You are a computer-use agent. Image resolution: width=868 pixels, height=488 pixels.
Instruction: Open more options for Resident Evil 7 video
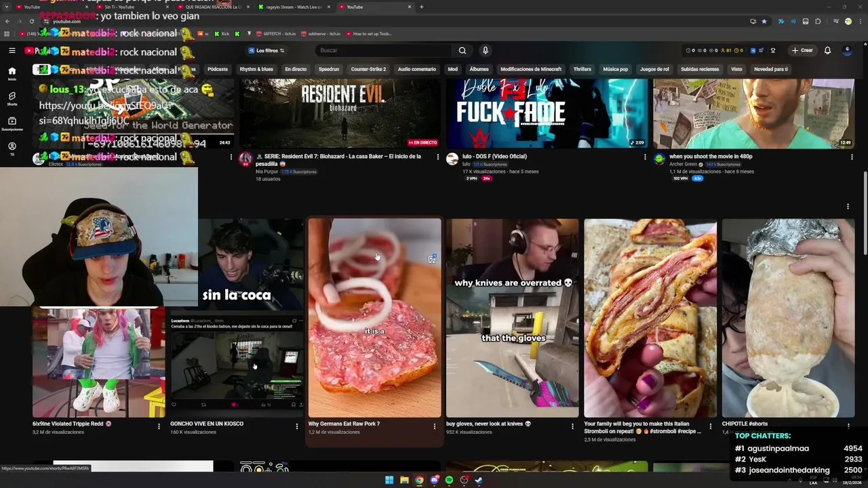tap(437, 157)
